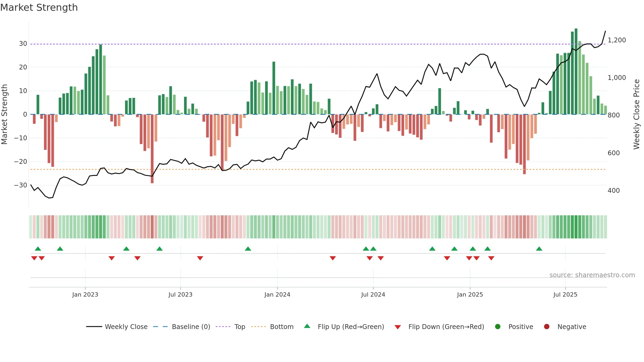Click the 400 price axis tick label
The width and height of the screenshot is (644, 362).
[x=614, y=191]
